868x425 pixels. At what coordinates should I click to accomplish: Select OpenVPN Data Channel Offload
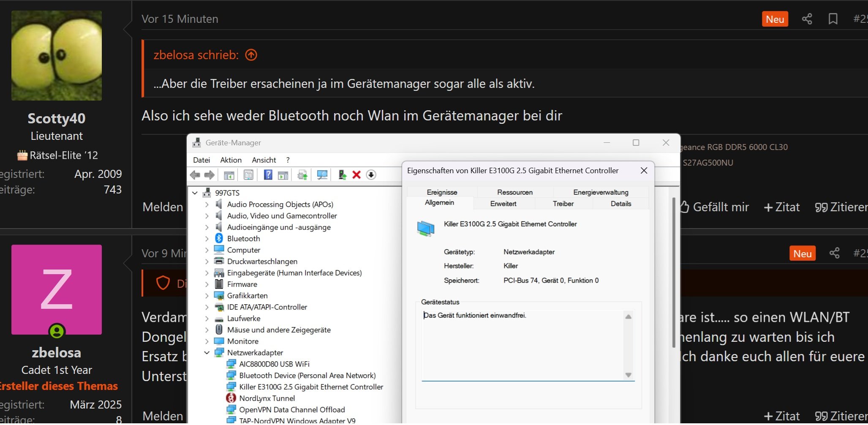[x=292, y=410]
